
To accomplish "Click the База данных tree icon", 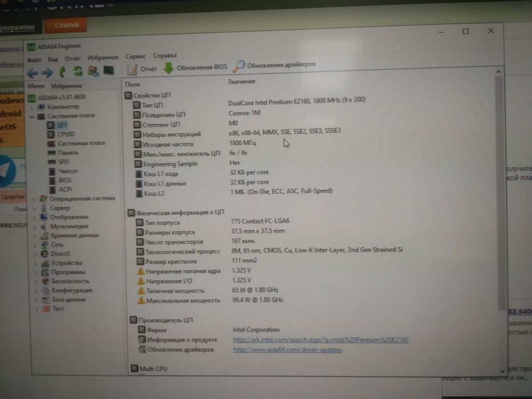I will (46, 300).
